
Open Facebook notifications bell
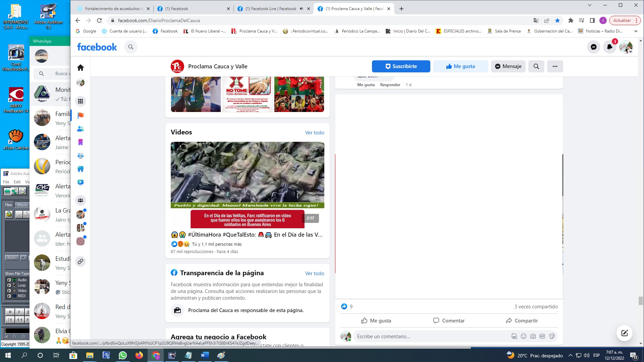pyautogui.click(x=610, y=47)
